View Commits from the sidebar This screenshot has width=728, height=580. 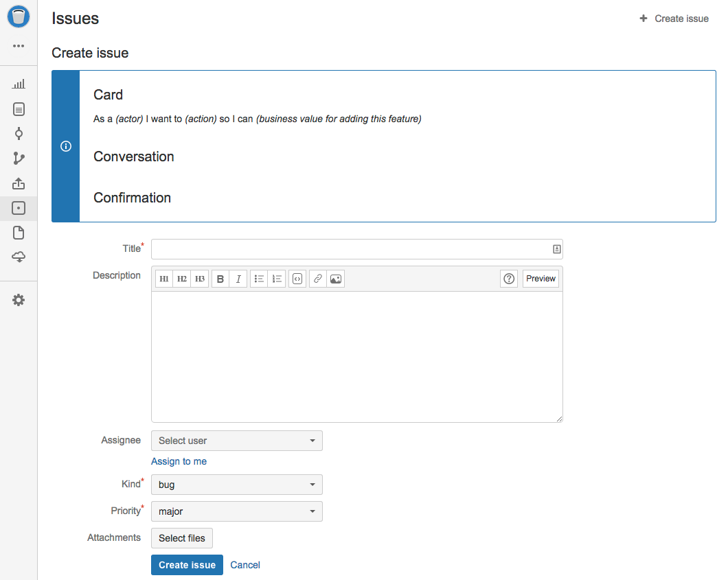(19, 133)
